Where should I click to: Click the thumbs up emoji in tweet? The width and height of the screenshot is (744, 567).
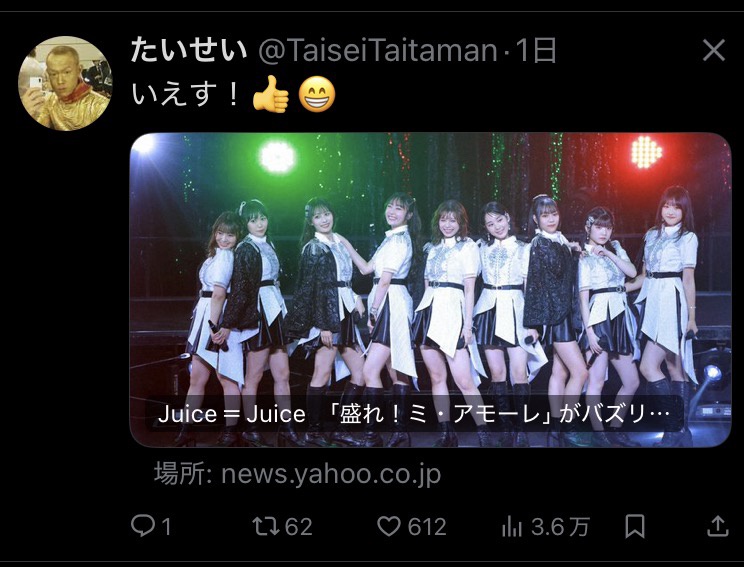[270, 94]
